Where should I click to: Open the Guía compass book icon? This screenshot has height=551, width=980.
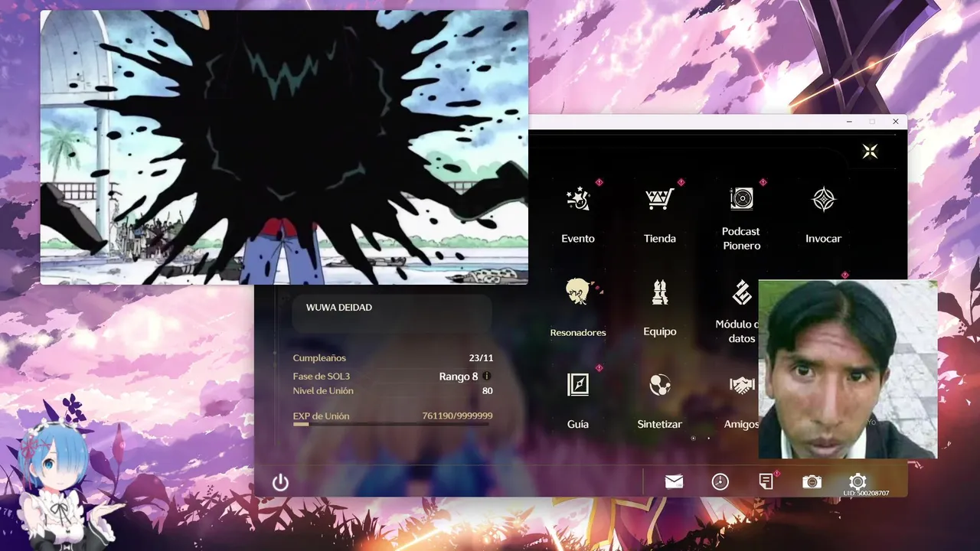tap(578, 385)
